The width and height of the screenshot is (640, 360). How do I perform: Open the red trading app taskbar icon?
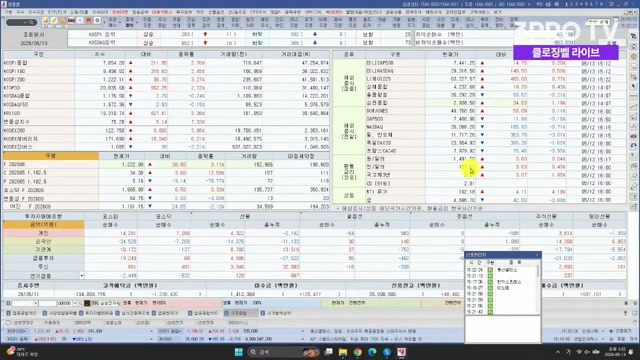click(x=402, y=352)
